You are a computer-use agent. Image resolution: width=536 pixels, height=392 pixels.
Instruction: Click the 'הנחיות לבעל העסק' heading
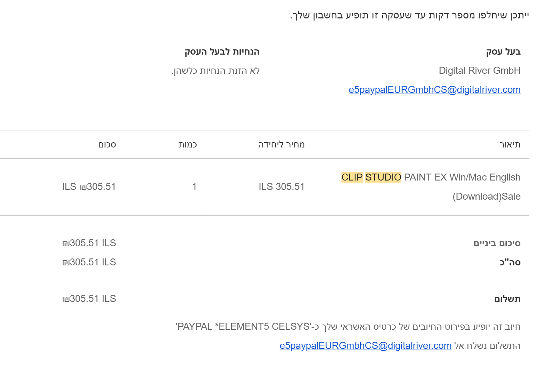222,52
